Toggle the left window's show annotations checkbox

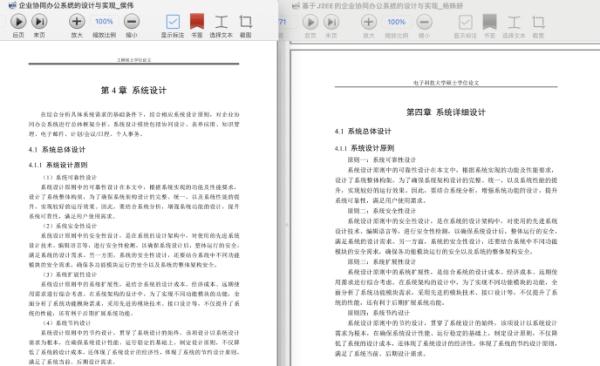click(x=173, y=22)
